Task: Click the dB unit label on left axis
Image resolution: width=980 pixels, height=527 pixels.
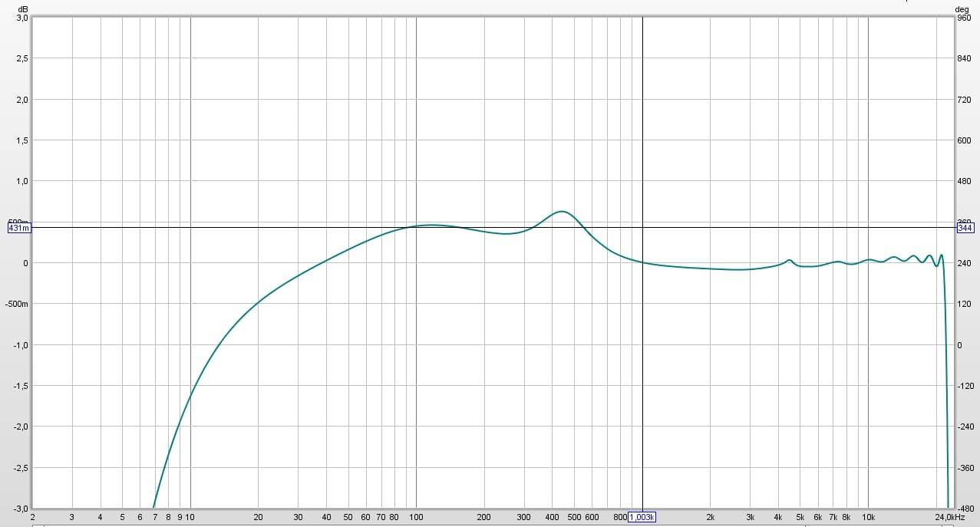Action: 23,9
